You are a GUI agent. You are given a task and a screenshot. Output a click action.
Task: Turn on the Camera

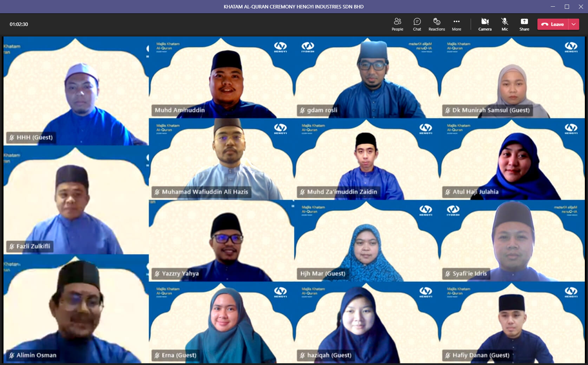point(485,24)
